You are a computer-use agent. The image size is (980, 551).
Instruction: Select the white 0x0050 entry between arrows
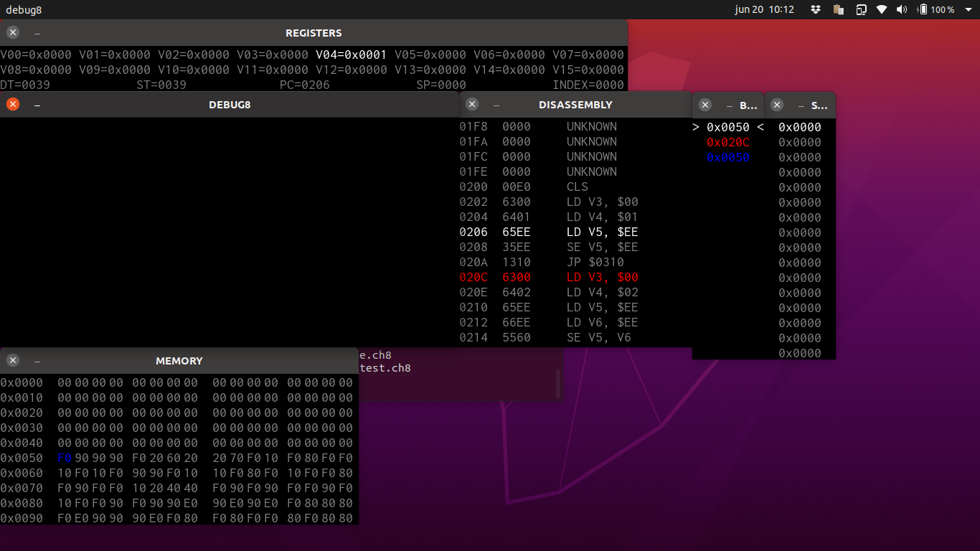[x=728, y=127]
